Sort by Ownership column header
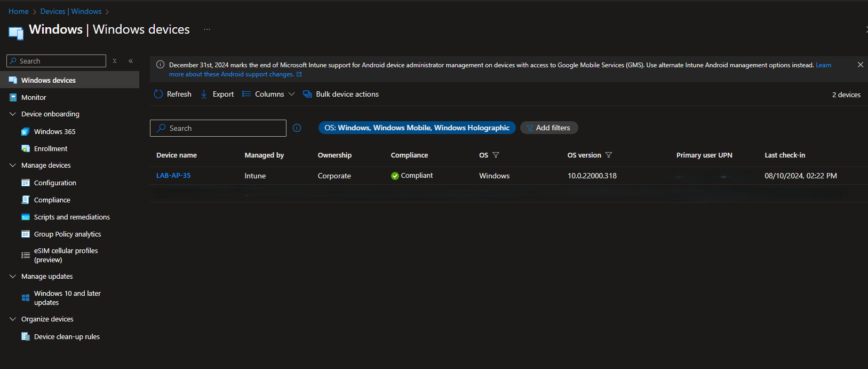The width and height of the screenshot is (868, 369). [x=335, y=155]
